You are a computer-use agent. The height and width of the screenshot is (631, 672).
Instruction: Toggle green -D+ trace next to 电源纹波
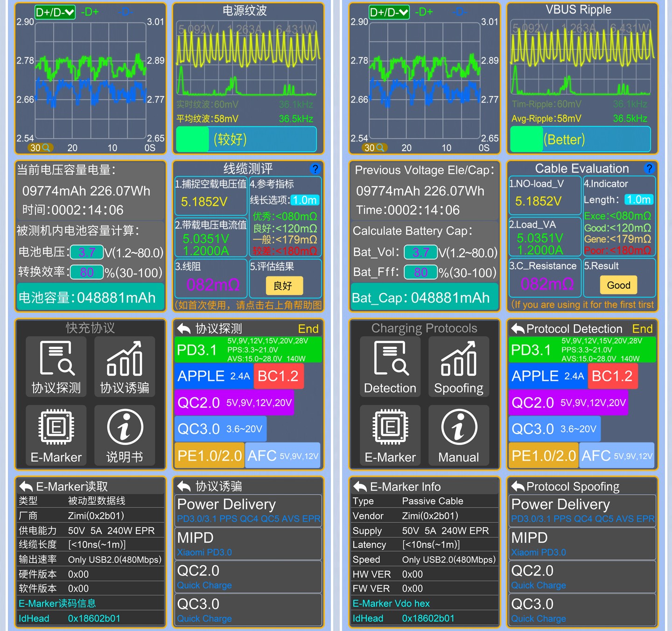click(90, 12)
